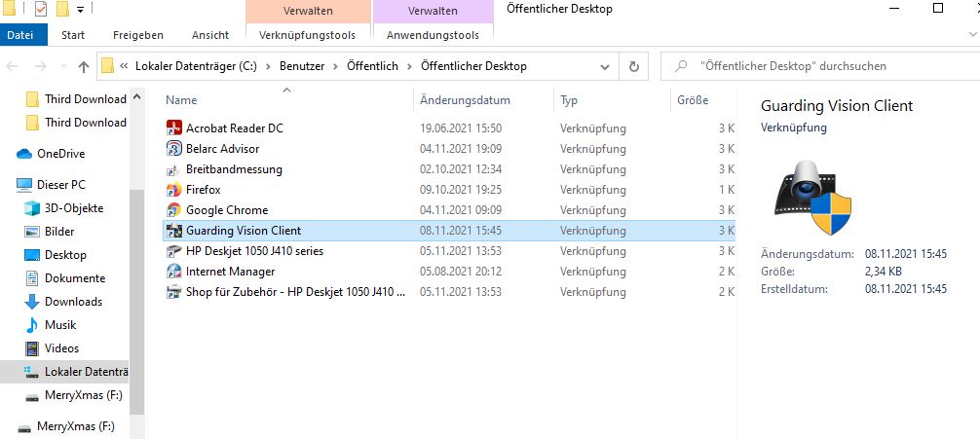Click the Back navigation arrow
Screen dimensions: 980x439
(x=13, y=66)
